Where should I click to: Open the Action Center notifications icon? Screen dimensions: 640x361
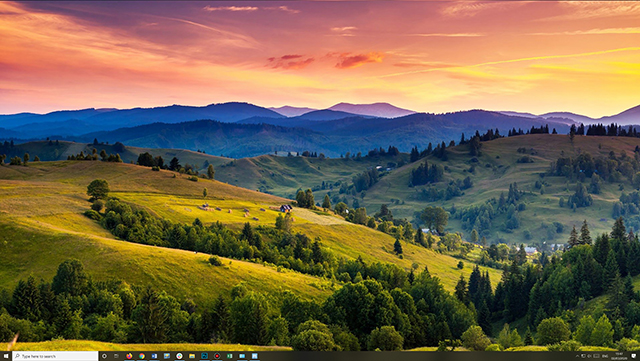(633, 356)
